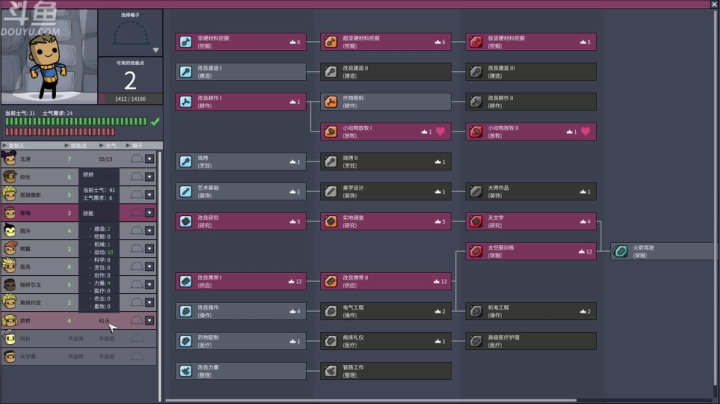Open the 选择帽子 hat dropdown arrow
The height and width of the screenshot is (404, 720).
pos(155,49)
